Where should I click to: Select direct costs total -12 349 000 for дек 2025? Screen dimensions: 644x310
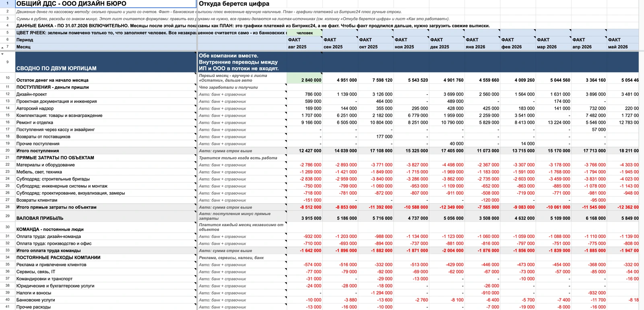click(447, 207)
